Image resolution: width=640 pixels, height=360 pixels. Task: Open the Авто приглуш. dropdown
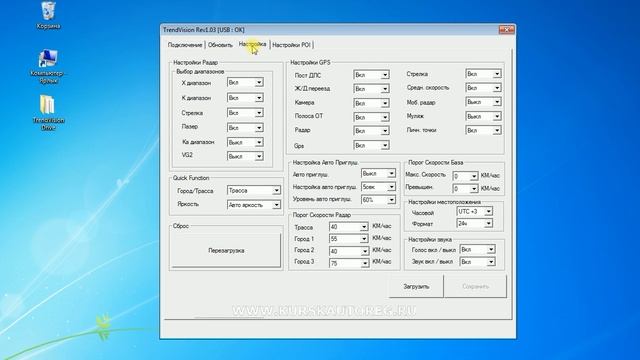(x=378, y=173)
